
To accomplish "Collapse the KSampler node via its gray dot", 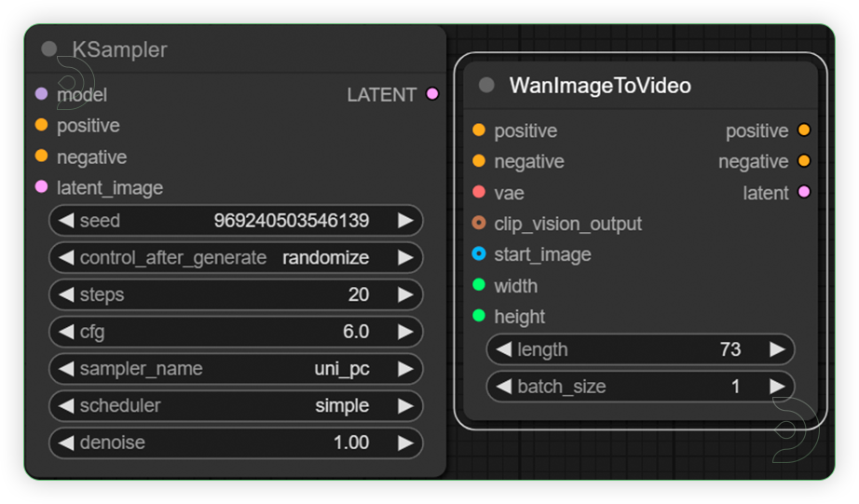I will click(x=49, y=48).
